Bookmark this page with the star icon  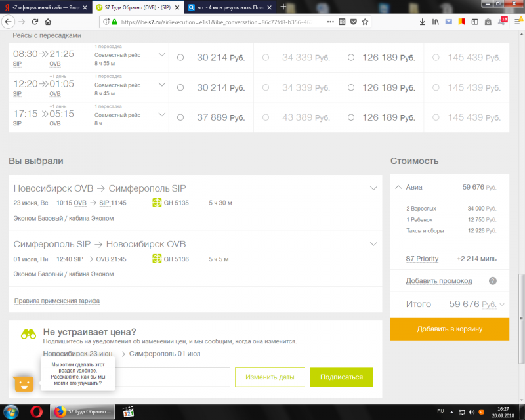click(x=365, y=22)
